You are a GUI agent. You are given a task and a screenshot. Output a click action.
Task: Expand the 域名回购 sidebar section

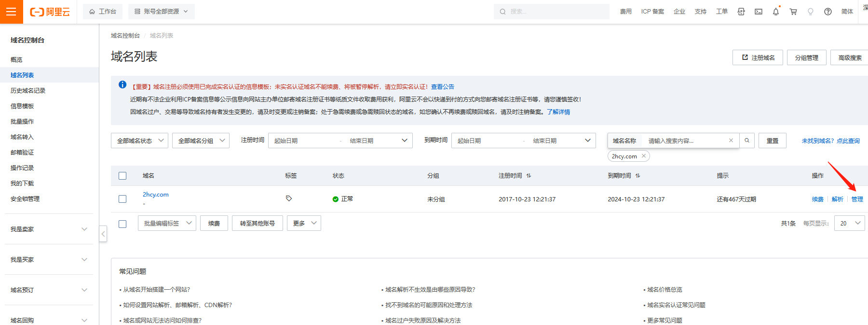pos(49,320)
